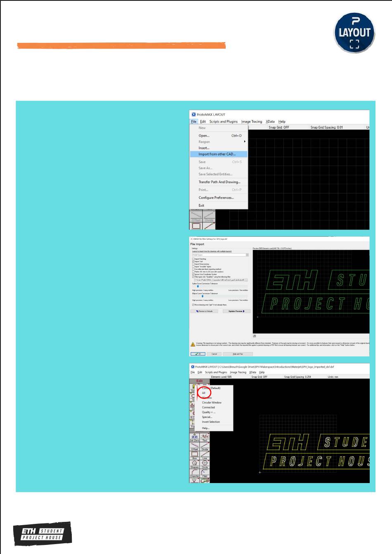Open the File menu in the SPH_logo window
This screenshot has height=554, width=392.
192,372
